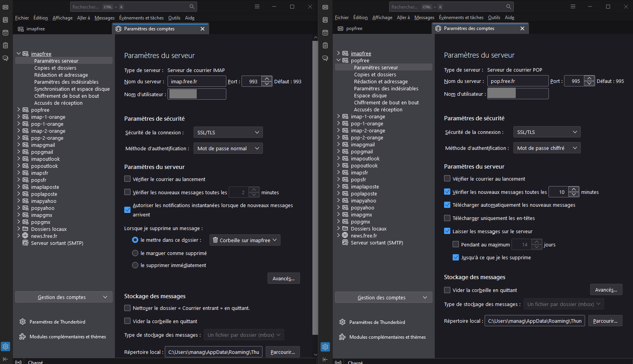Open Gestion des comptes dropdown in left window

click(x=64, y=297)
